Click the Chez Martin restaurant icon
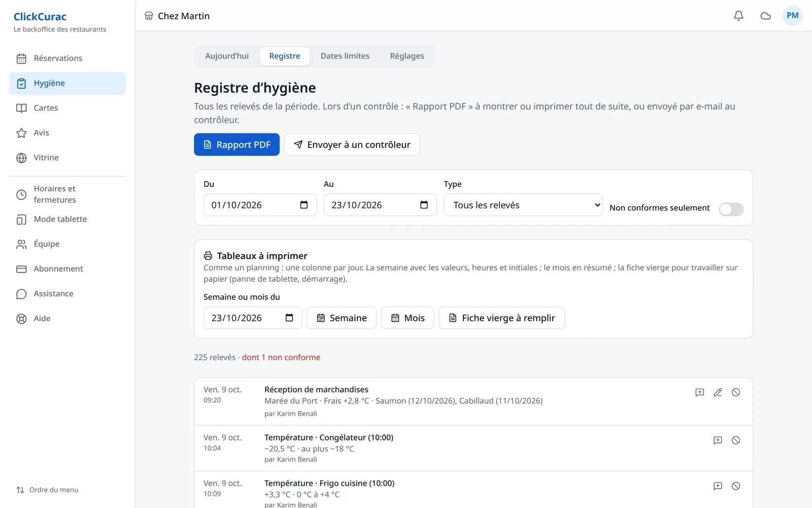This screenshot has height=508, width=812. pyautogui.click(x=149, y=16)
